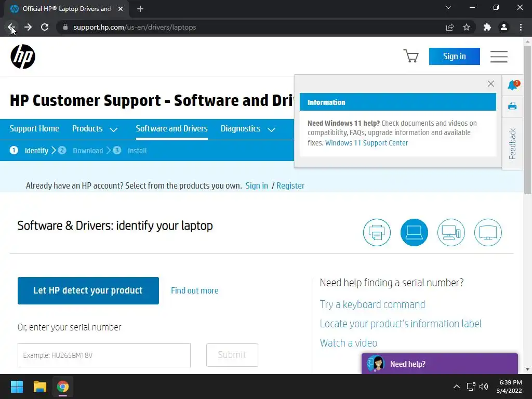
Task: Open Try a keyboard command link
Action: (372, 304)
